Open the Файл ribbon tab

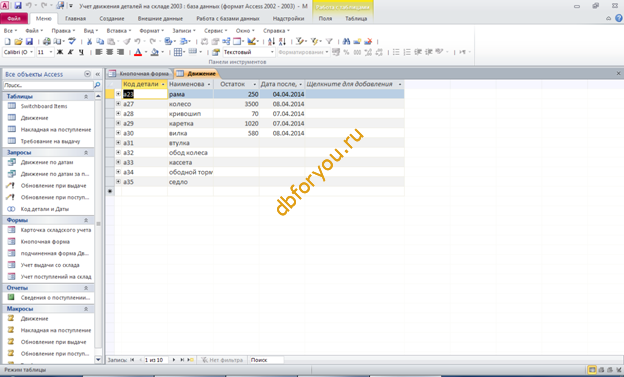click(x=14, y=19)
